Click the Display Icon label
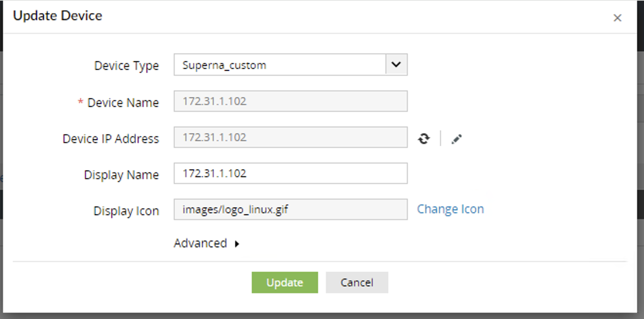Screen dimensions: 644x319 click(126, 211)
